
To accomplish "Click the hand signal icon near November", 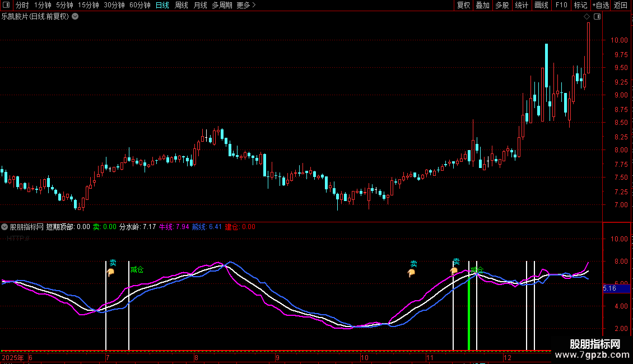I will (x=454, y=271).
